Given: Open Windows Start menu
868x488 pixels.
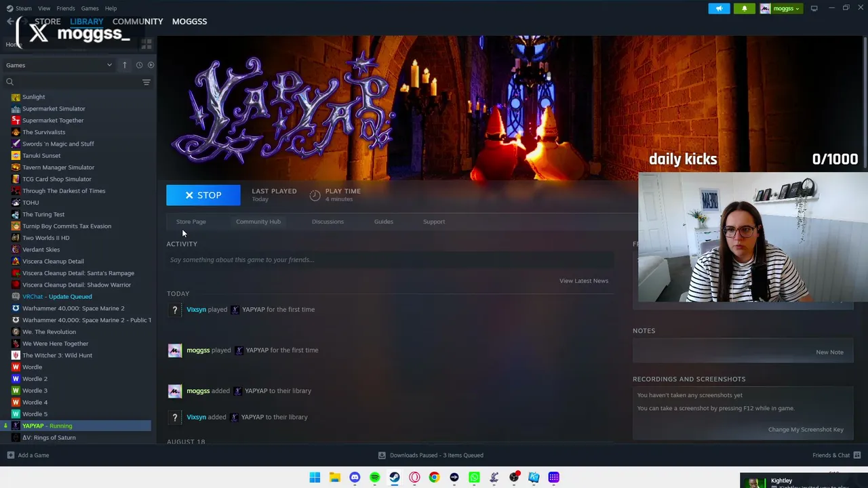Looking at the screenshot, I should coord(315,478).
